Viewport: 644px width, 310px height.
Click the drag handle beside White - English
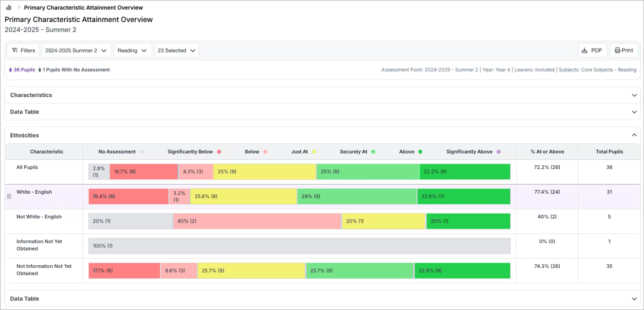pyautogui.click(x=9, y=196)
